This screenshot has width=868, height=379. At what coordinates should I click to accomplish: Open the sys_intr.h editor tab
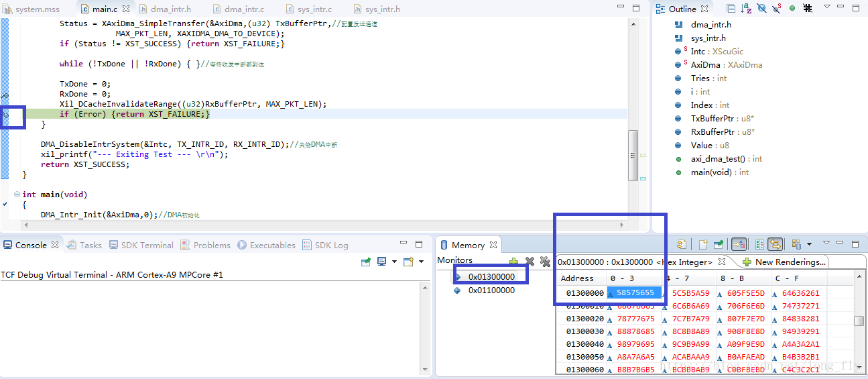(377, 9)
